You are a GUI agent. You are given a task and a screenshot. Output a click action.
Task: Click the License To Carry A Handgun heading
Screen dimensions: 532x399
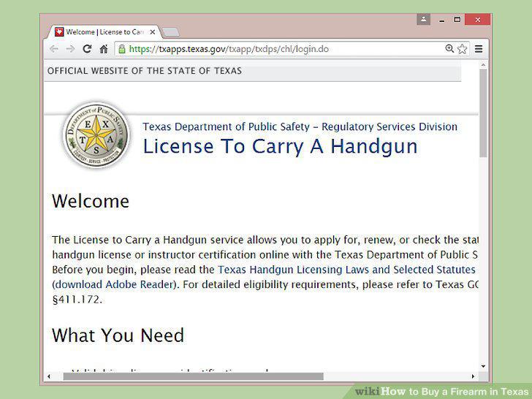click(x=281, y=146)
